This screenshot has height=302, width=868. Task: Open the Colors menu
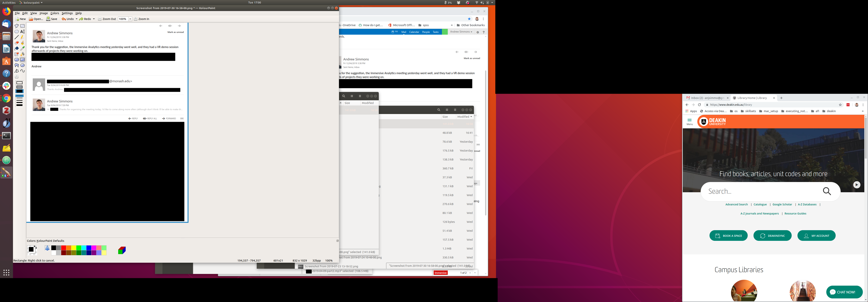(55, 13)
